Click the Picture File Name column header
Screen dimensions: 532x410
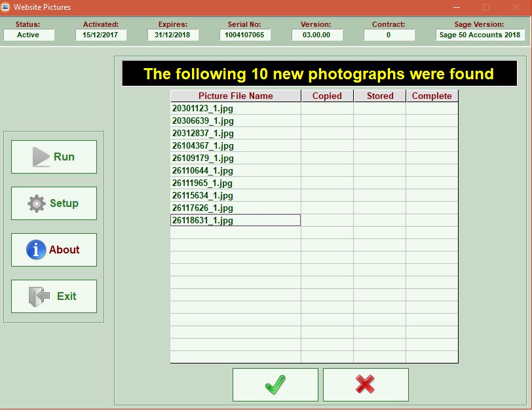[235, 96]
